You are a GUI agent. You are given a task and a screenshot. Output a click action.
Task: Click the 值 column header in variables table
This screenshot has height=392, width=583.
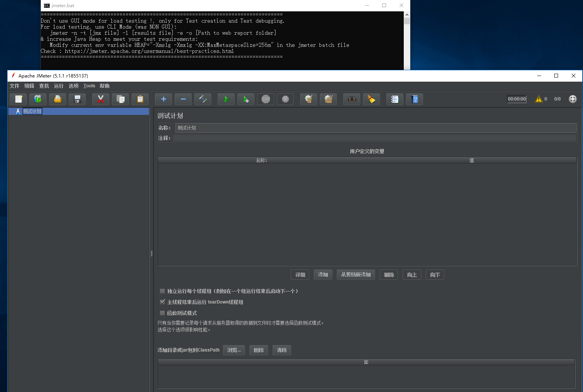coord(472,160)
